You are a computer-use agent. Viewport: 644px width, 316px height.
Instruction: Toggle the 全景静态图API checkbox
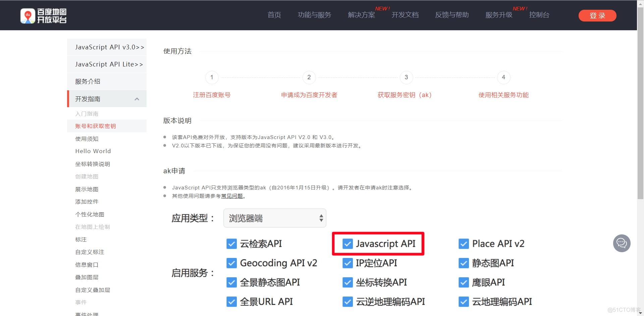[231, 282]
